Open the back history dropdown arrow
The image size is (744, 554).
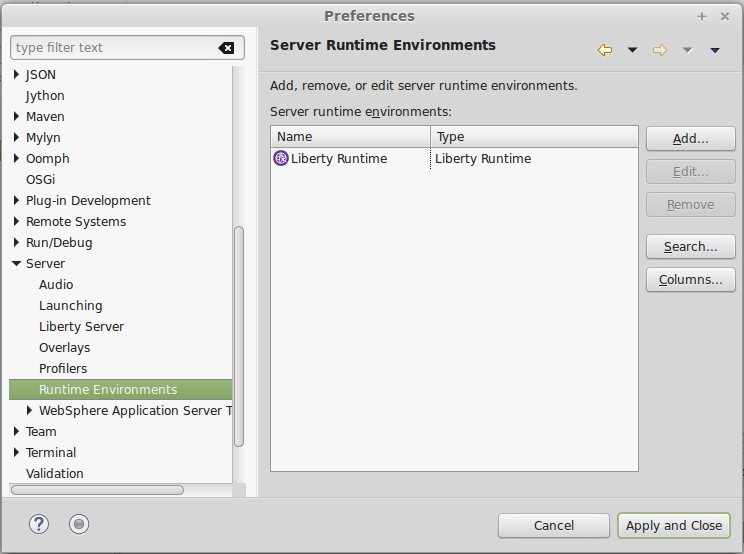632,50
